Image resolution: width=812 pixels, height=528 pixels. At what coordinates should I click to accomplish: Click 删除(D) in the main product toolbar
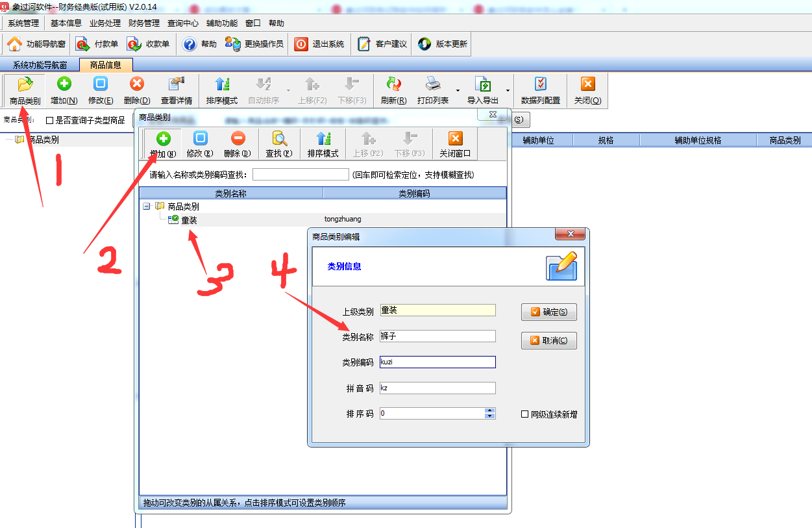137,91
